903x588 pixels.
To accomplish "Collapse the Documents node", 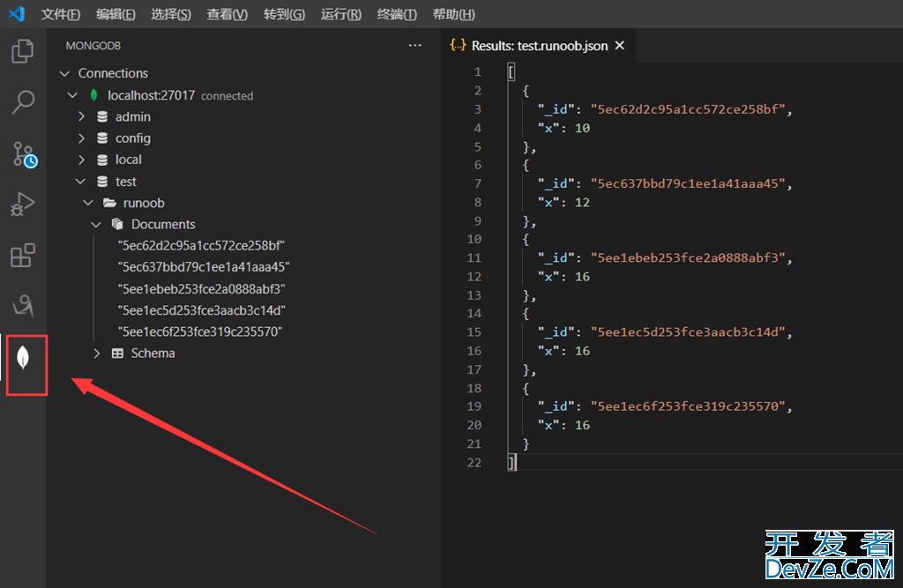I will [96, 225].
